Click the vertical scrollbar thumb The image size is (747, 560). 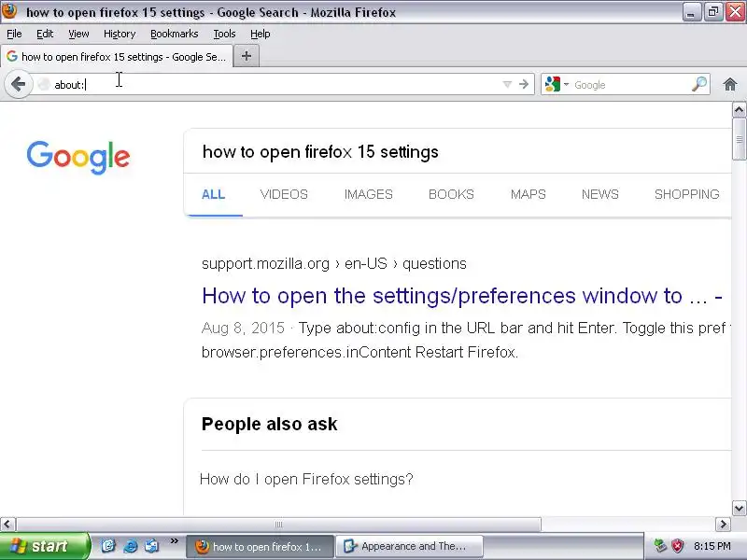point(739,139)
